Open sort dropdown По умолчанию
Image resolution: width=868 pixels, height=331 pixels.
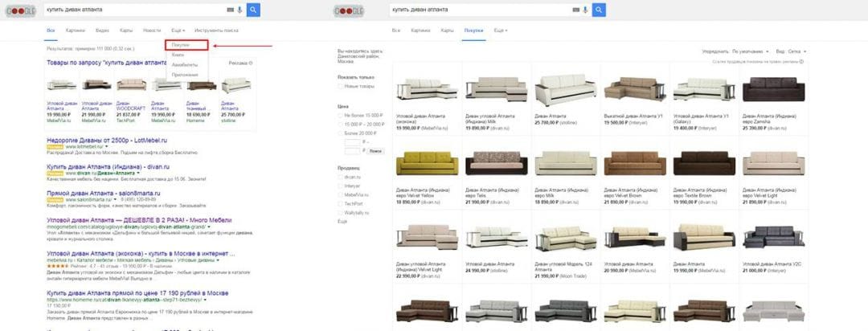click(750, 51)
